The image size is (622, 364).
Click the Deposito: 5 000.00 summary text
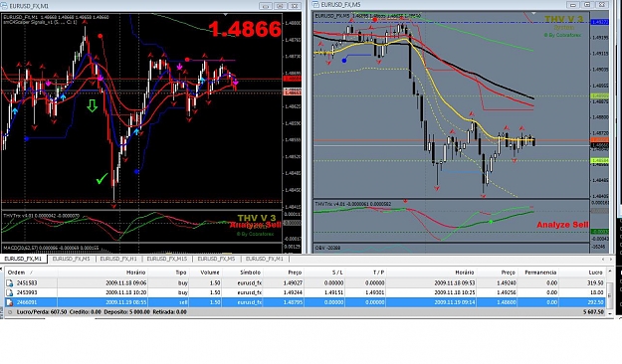[127, 312]
